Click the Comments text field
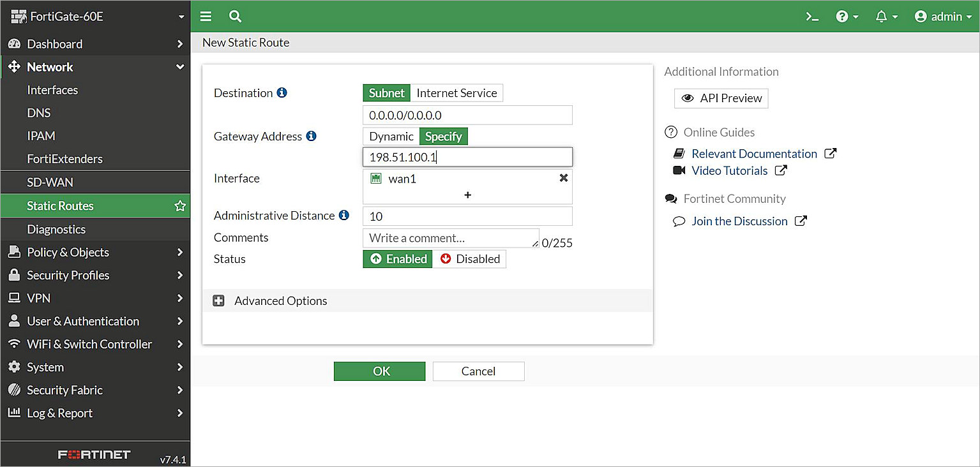 [x=450, y=238]
